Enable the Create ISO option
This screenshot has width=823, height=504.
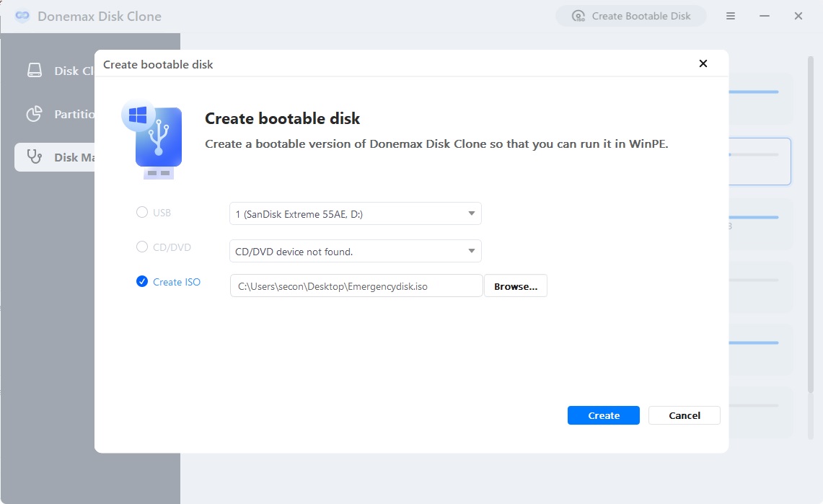[141, 282]
